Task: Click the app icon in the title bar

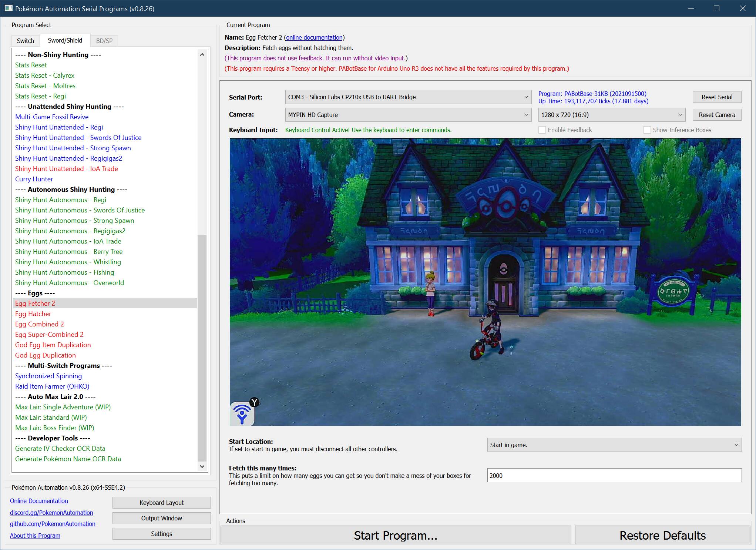Action: (x=9, y=8)
